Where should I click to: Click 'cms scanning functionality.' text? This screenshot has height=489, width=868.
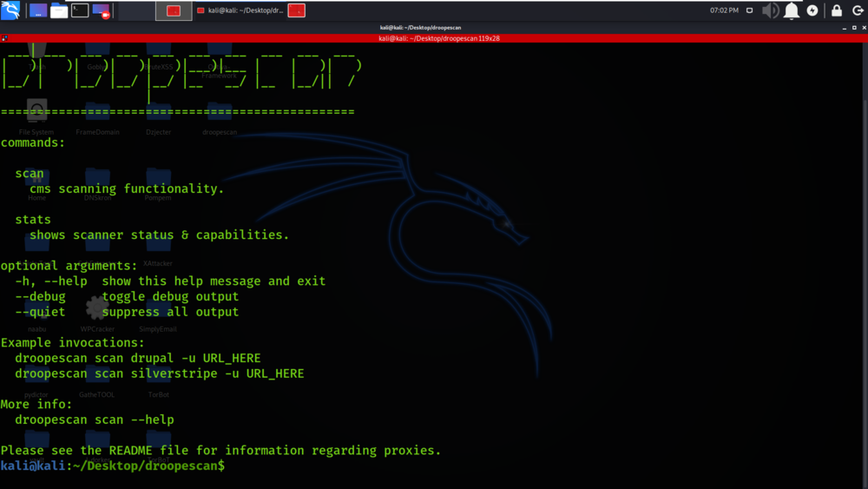point(127,188)
